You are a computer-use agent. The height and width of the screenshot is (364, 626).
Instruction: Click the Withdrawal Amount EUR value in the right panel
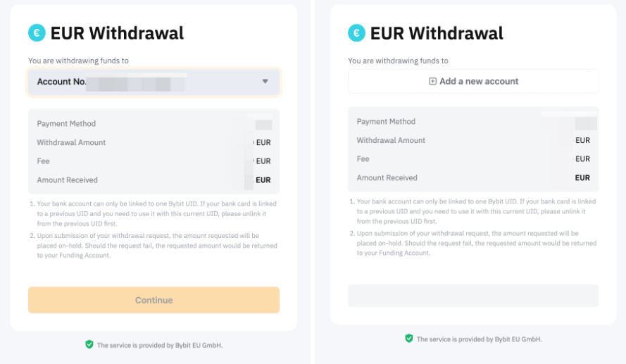tap(582, 141)
